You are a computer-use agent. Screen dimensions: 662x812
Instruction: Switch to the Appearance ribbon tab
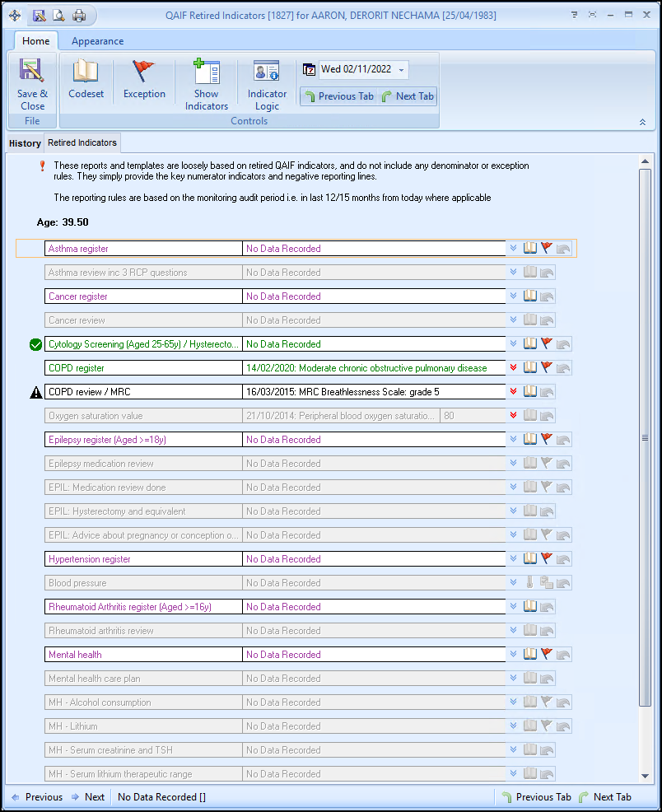click(x=97, y=41)
